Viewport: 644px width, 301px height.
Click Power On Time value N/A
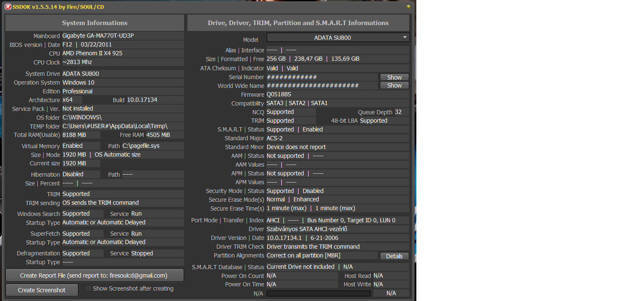point(302,285)
